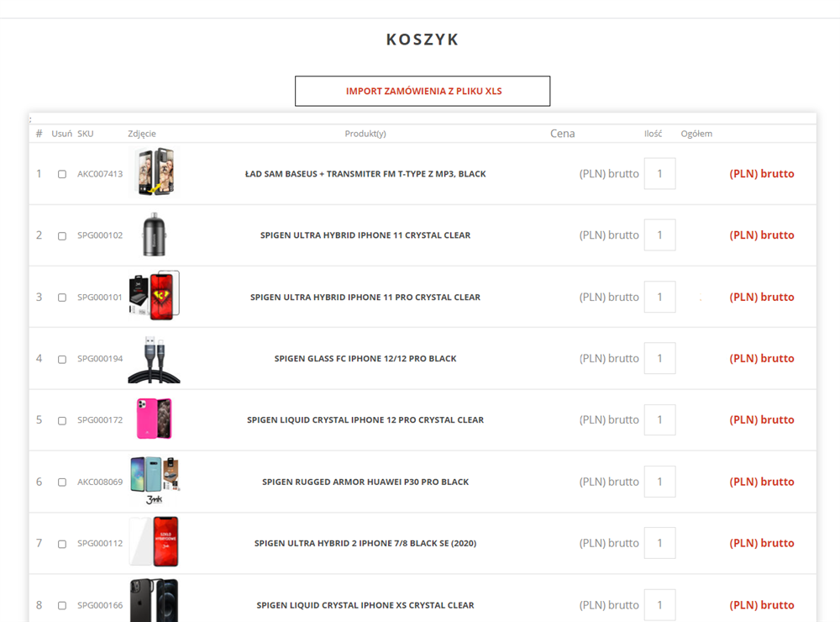Open Spigen Glass FC iPhone 12/12 Pro link
This screenshot has width=840, height=622.
tap(365, 359)
